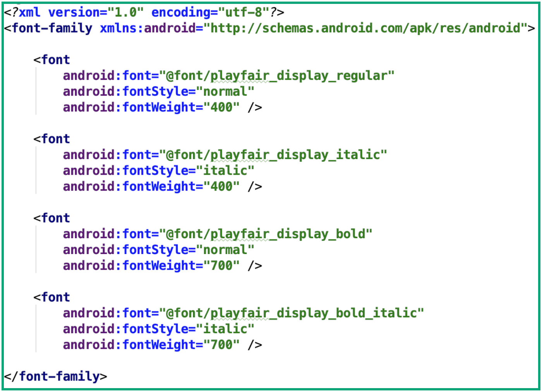Click the xml declaration keyword on first line
542x392 pixels.
pos(29,12)
